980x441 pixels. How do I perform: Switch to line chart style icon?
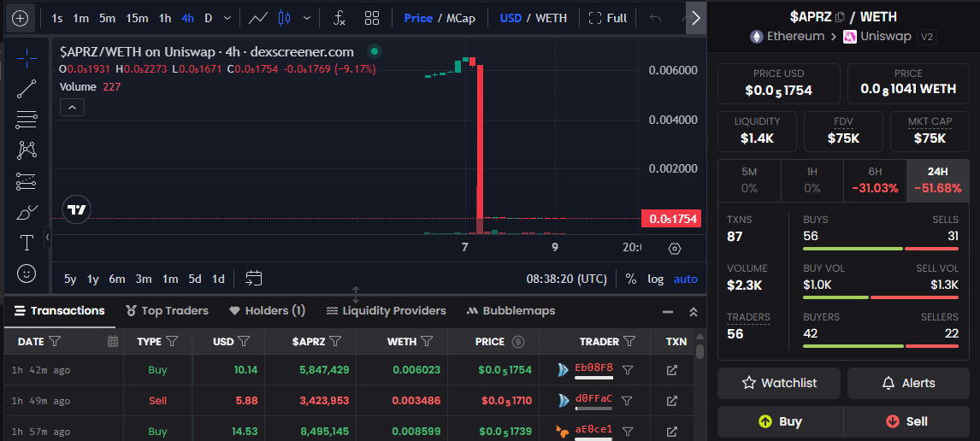pos(258,18)
